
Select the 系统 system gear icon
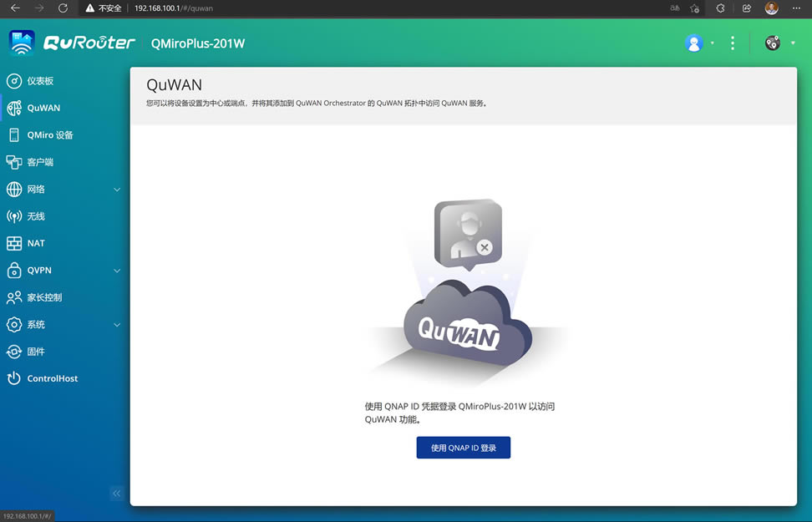(x=14, y=325)
